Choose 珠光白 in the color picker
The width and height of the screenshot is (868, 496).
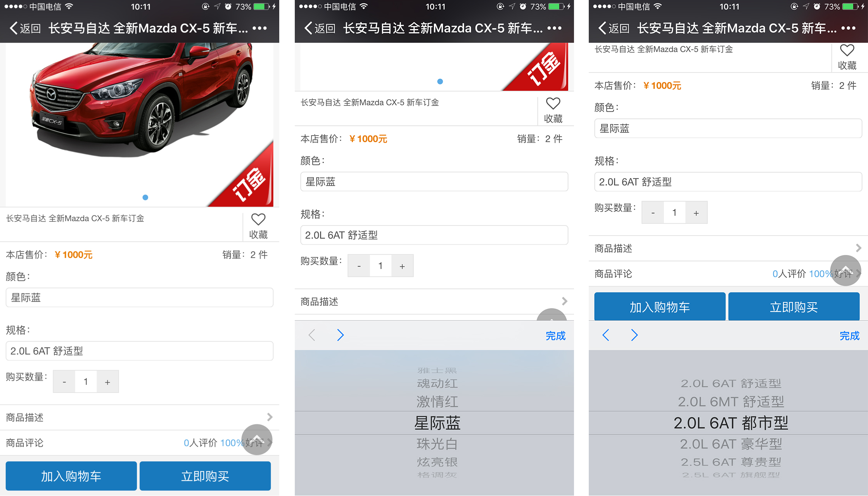[x=437, y=444]
